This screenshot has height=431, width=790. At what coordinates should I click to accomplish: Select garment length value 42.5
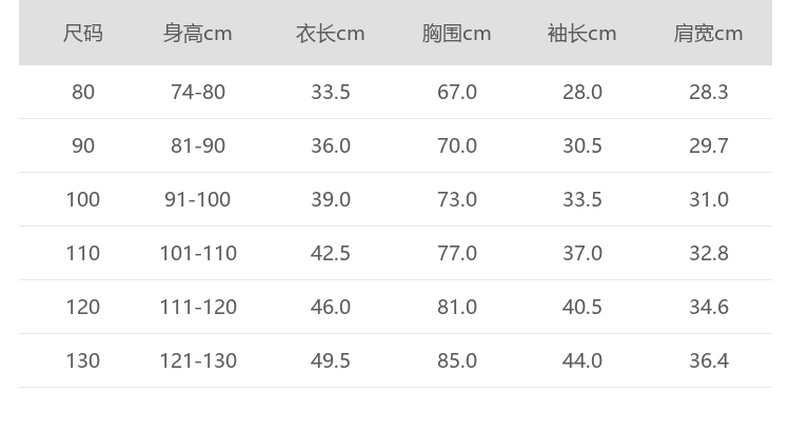(x=330, y=254)
